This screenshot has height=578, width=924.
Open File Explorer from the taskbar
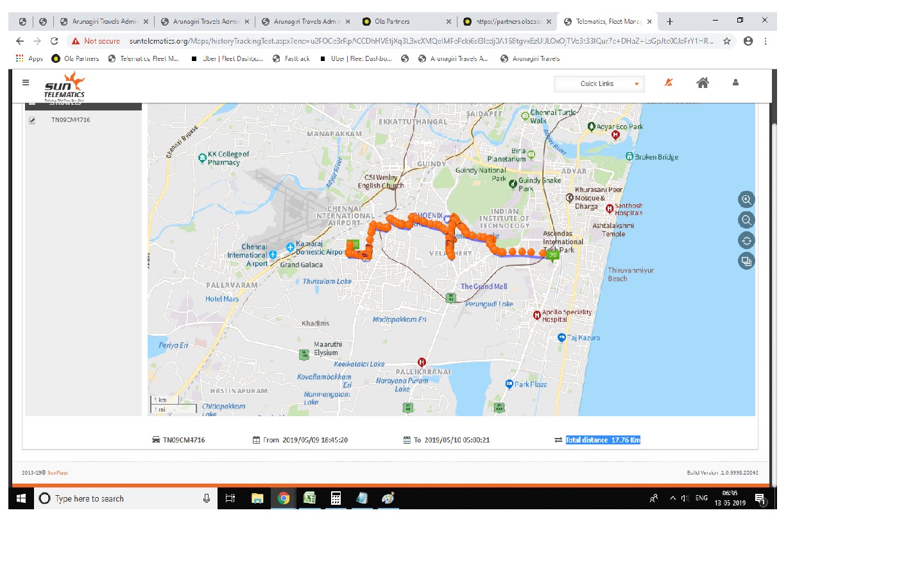click(257, 498)
